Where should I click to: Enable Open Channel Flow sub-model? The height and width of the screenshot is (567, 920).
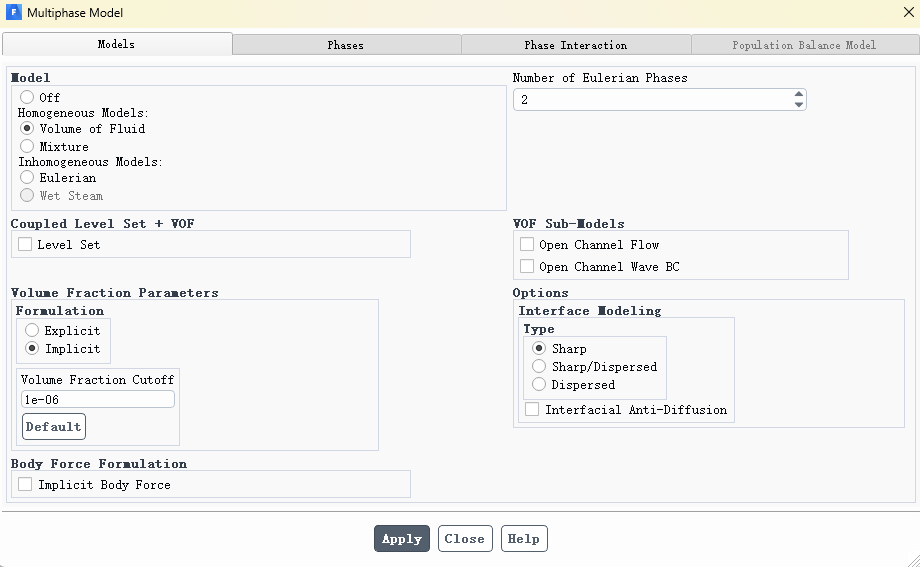(x=527, y=244)
